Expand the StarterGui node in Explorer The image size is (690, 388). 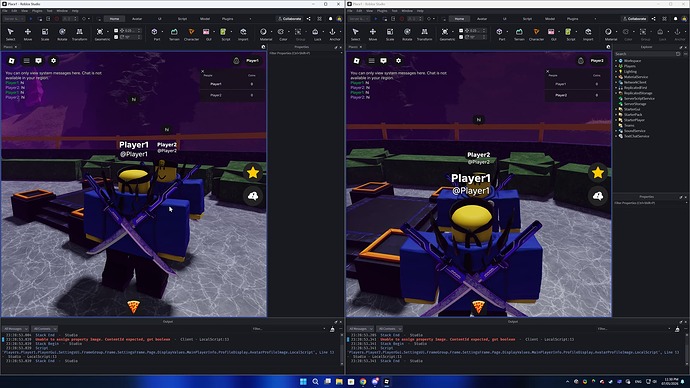click(616, 109)
